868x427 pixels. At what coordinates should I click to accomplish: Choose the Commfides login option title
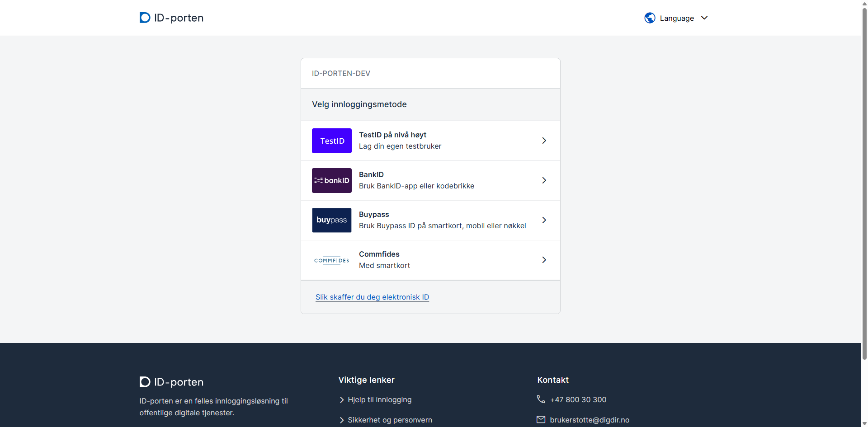pos(379,254)
